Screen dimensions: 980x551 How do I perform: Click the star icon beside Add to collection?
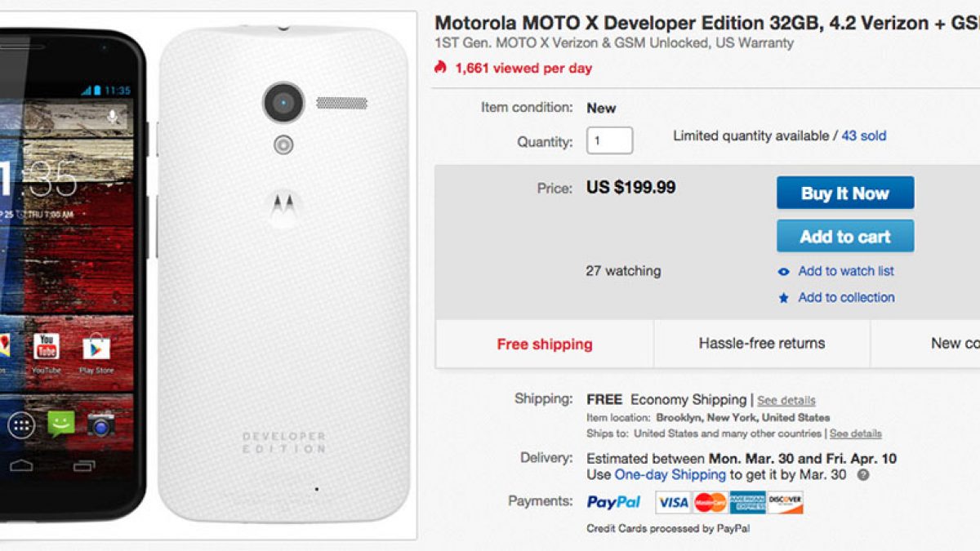pyautogui.click(x=784, y=298)
